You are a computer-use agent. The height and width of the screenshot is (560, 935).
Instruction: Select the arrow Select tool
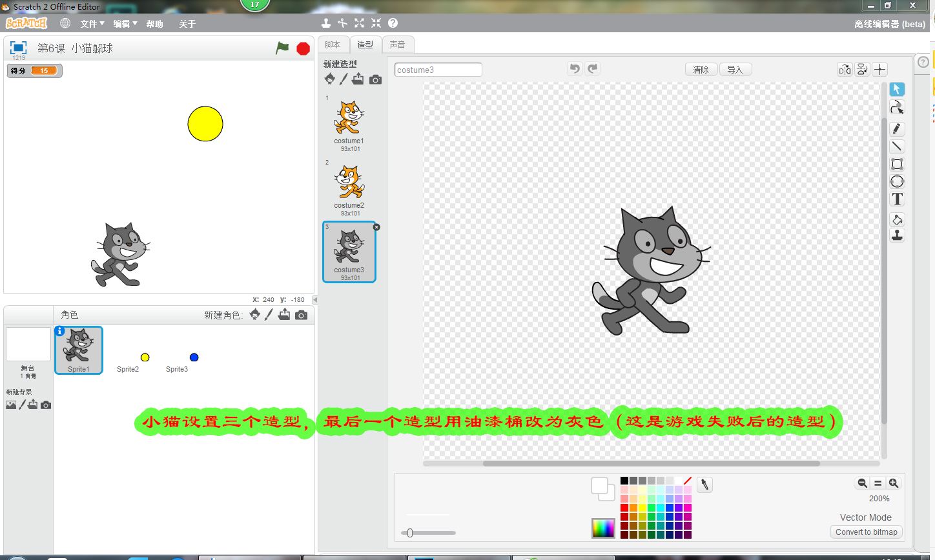coord(897,89)
